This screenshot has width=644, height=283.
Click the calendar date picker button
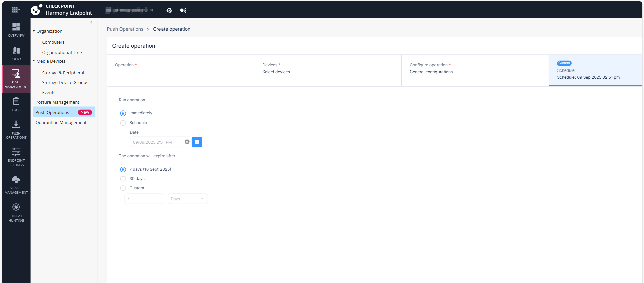[197, 142]
